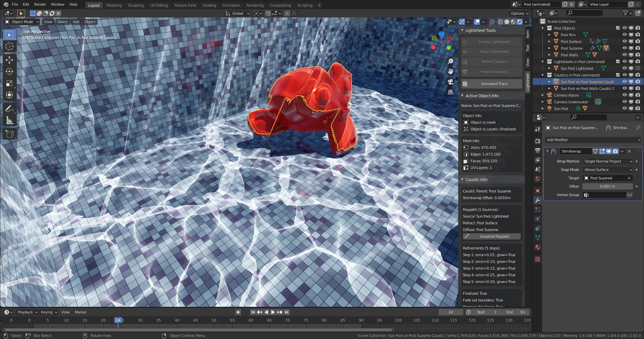
Task: Open the Wrap Method dropdown
Action: coord(607,161)
